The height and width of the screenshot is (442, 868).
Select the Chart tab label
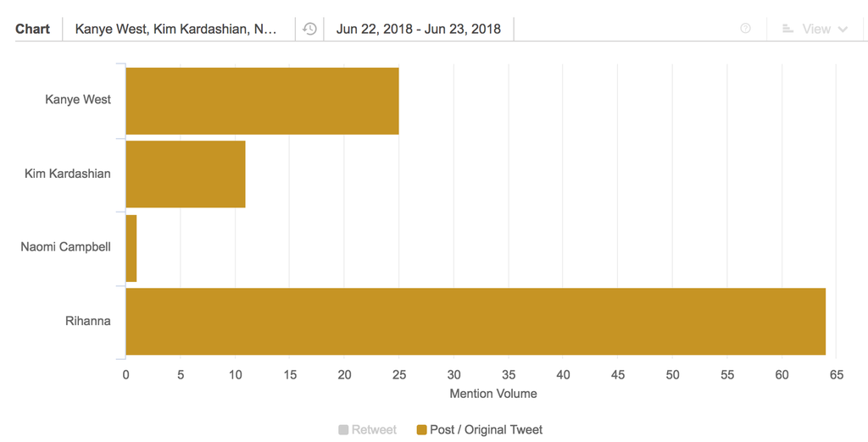click(33, 29)
